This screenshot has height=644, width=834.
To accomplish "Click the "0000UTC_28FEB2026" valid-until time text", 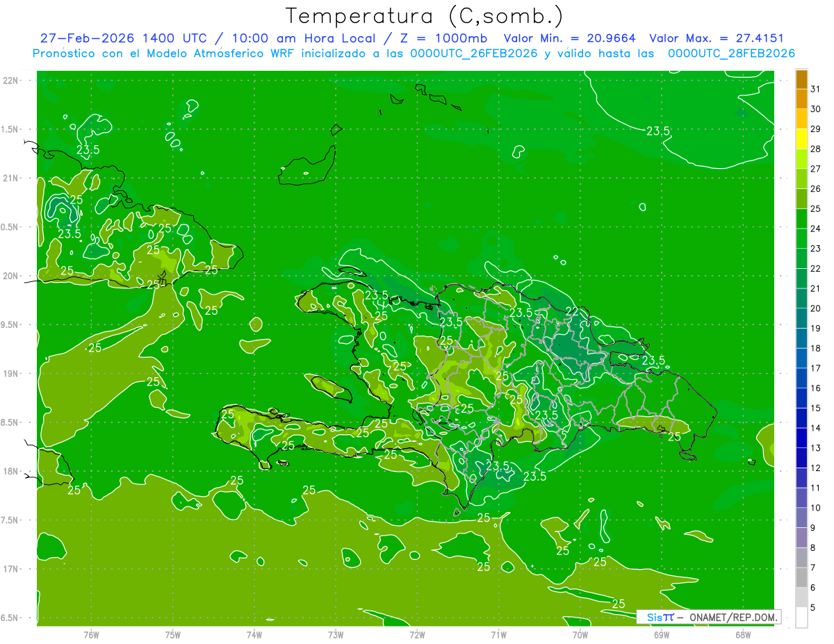I will 731,53.
